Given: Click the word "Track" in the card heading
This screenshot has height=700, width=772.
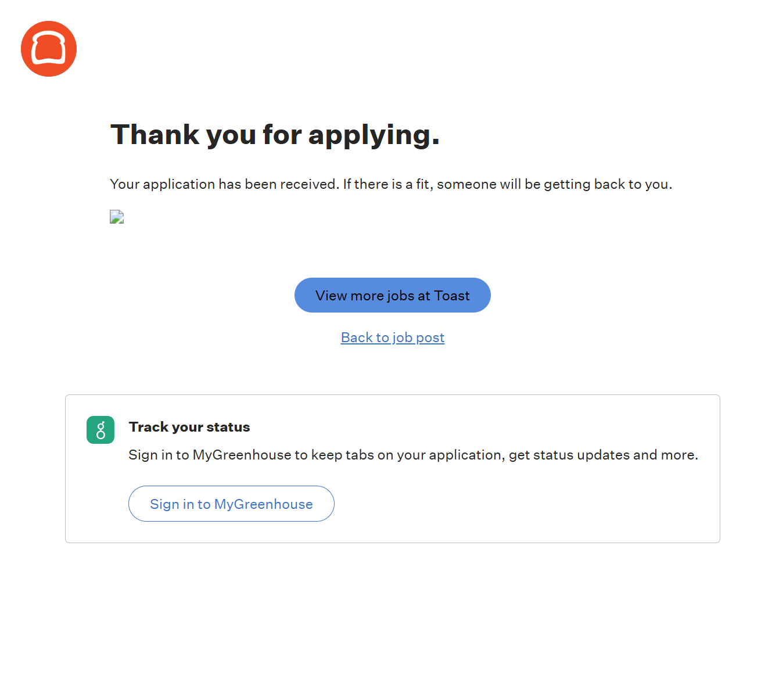Looking at the screenshot, I should tap(149, 427).
